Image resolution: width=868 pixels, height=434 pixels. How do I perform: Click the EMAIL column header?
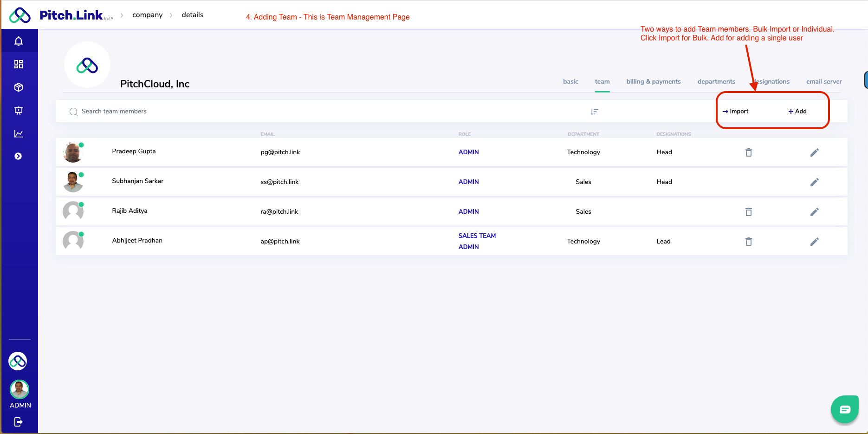pos(267,134)
